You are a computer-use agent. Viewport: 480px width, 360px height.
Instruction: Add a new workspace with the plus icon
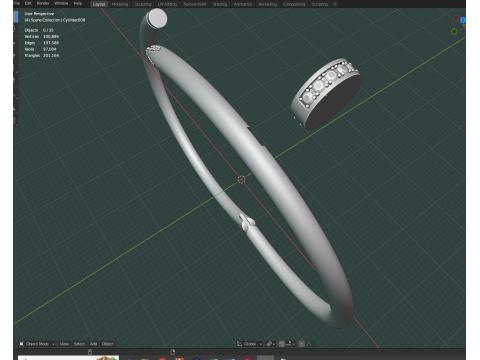coord(335,4)
